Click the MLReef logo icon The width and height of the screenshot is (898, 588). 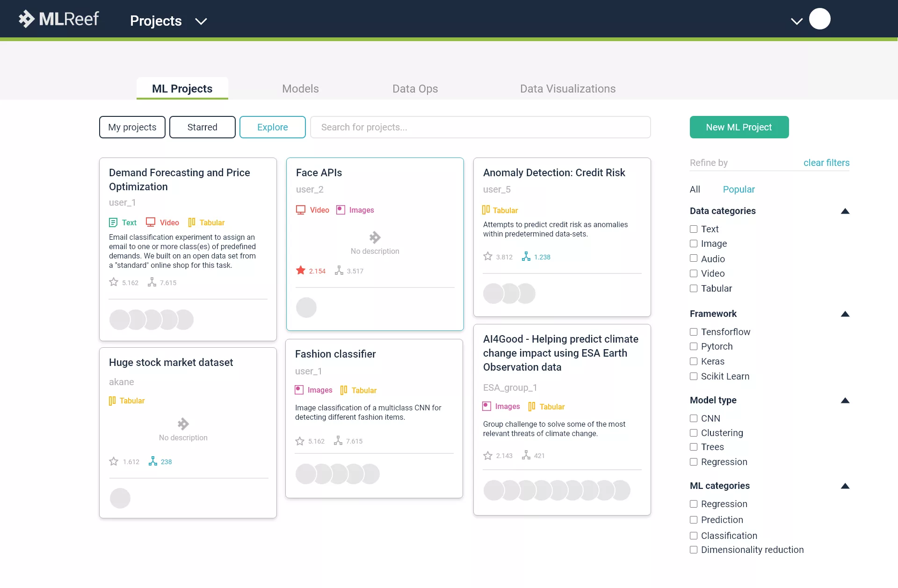(x=27, y=19)
